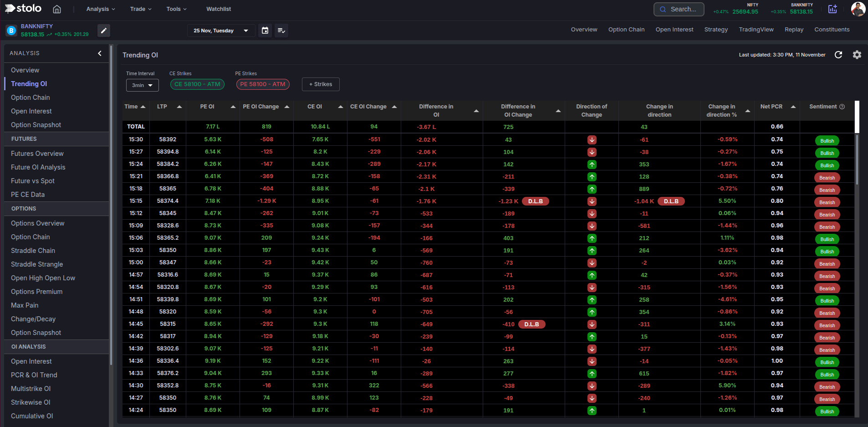Toggle the PE 58100 - ATM strike chip
Image resolution: width=868 pixels, height=427 pixels.
pyautogui.click(x=263, y=84)
